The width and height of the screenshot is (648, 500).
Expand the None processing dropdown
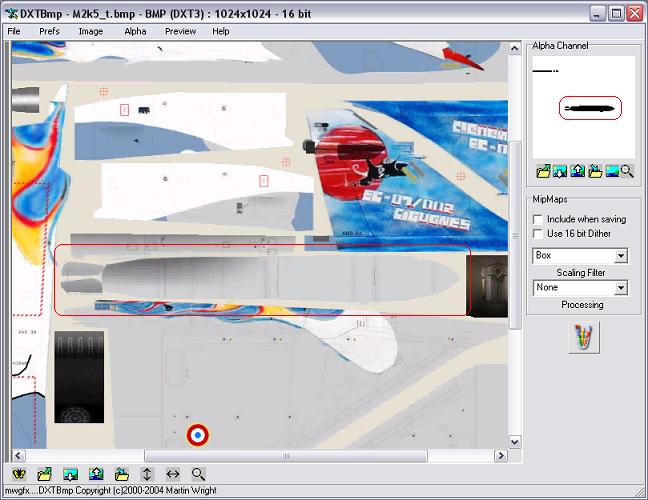[x=621, y=288]
